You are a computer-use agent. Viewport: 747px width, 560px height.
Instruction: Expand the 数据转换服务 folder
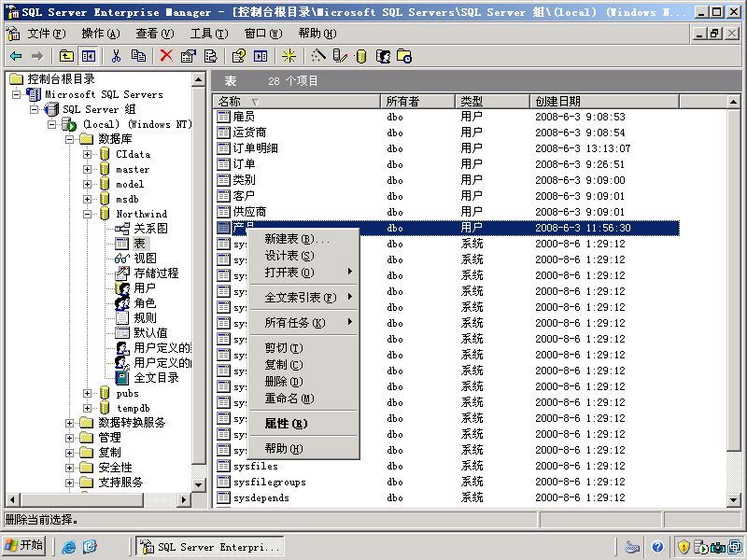69,423
